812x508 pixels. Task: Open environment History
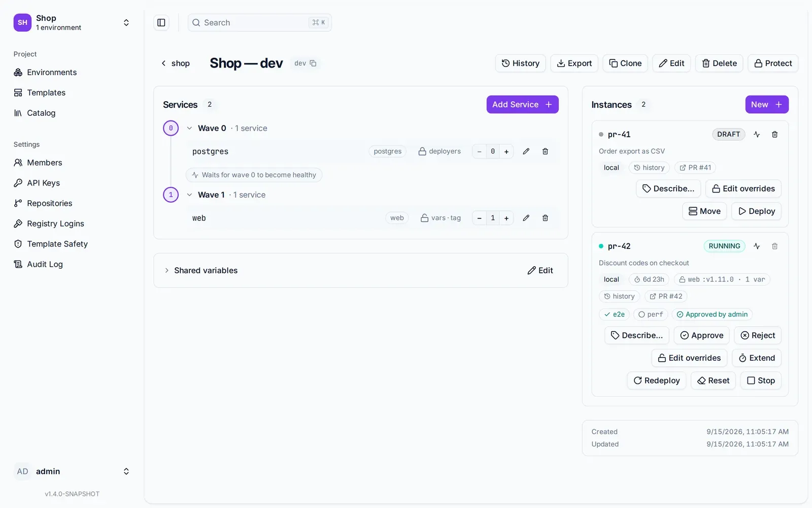520,63
